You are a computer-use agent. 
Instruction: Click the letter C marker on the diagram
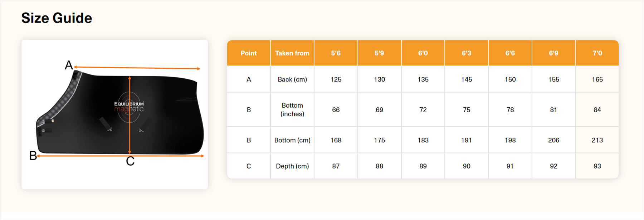(130, 161)
